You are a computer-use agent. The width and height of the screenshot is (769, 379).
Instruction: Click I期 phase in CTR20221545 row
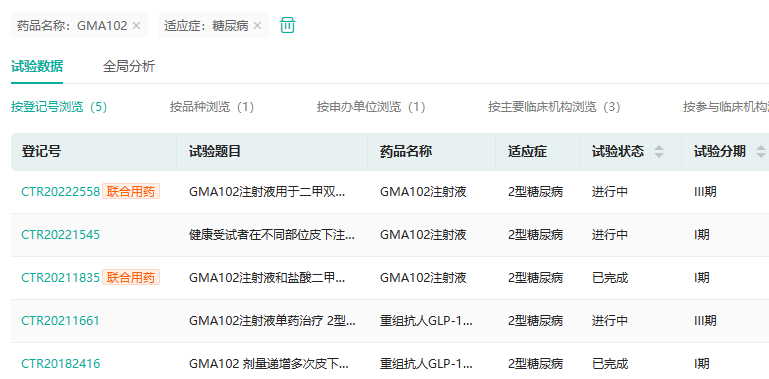tap(701, 235)
